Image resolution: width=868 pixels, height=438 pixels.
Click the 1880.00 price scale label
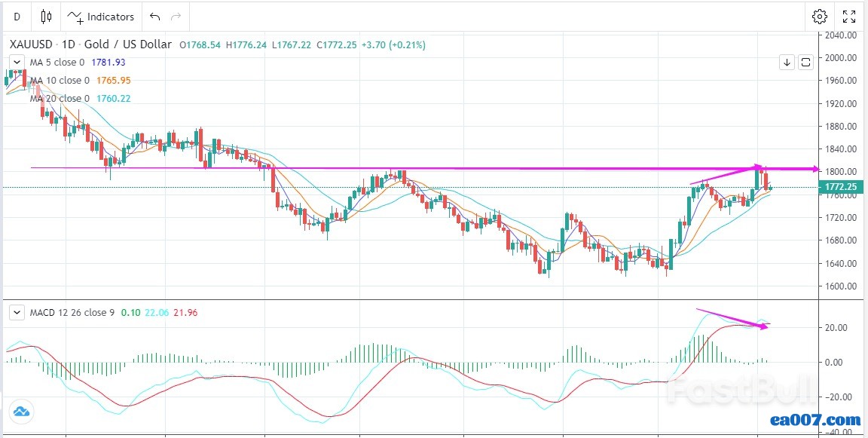pos(841,126)
